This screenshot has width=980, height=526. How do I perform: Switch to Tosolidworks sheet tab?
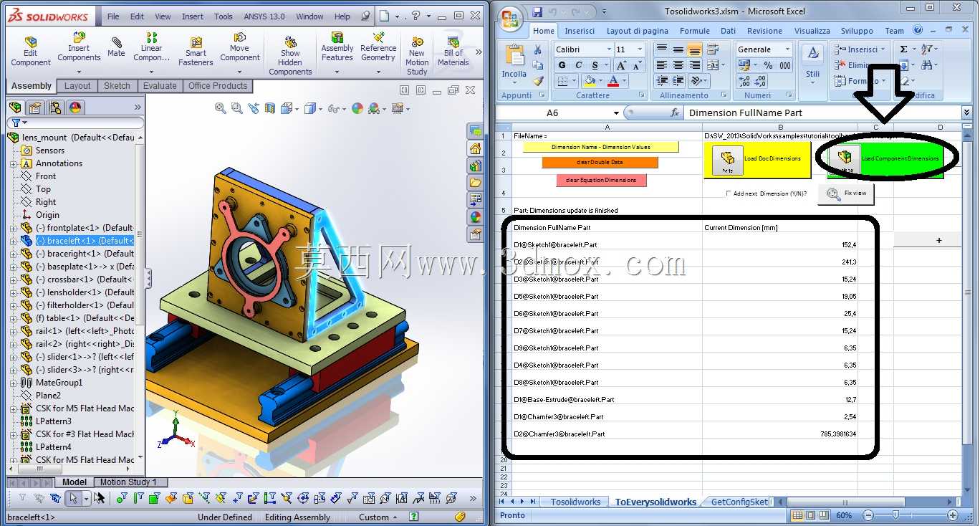coord(575,502)
